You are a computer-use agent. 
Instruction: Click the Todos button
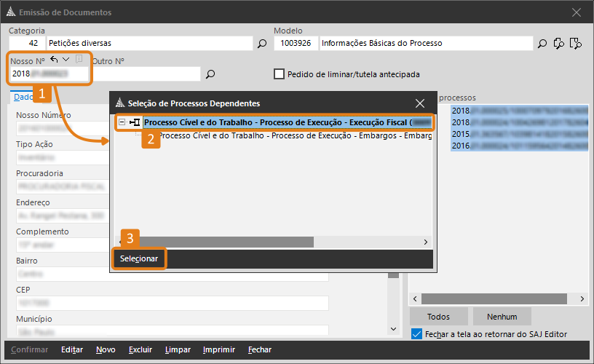click(x=438, y=317)
